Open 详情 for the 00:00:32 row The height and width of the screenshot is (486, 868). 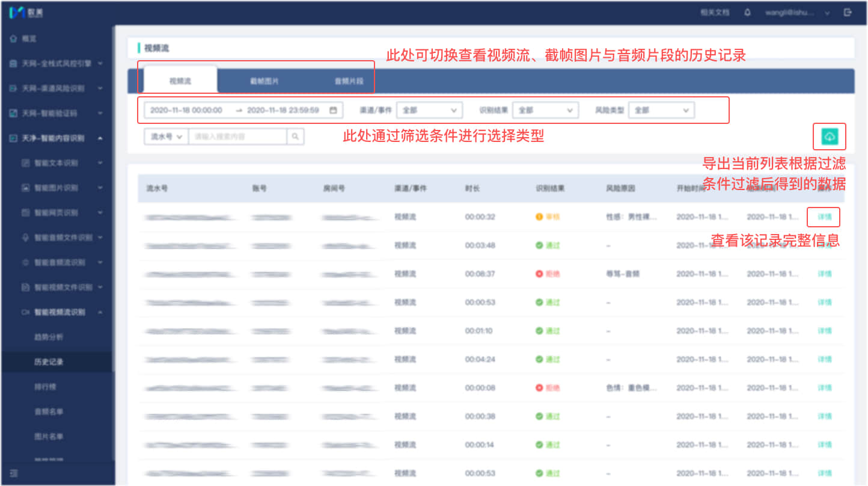824,217
